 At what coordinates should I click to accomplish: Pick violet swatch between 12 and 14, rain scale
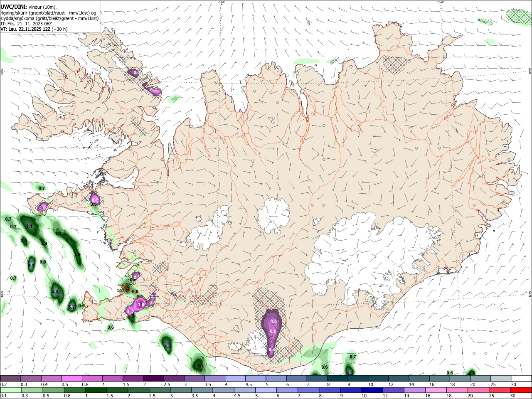393,390
